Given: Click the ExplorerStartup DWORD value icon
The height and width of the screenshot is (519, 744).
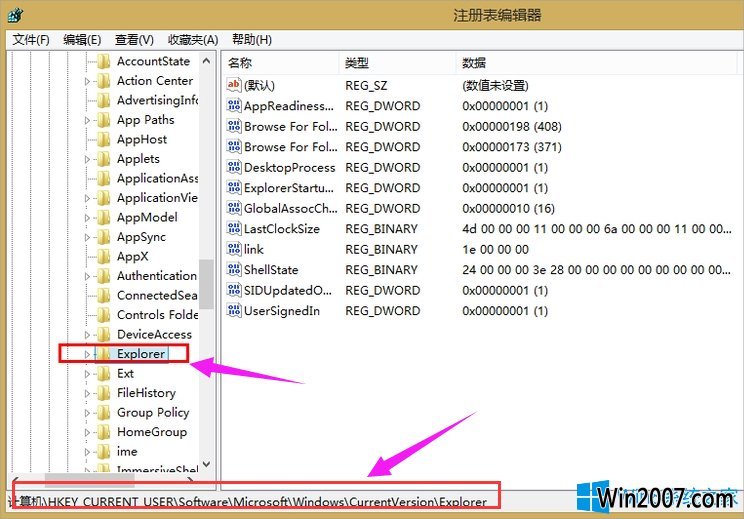Looking at the screenshot, I should (x=233, y=188).
